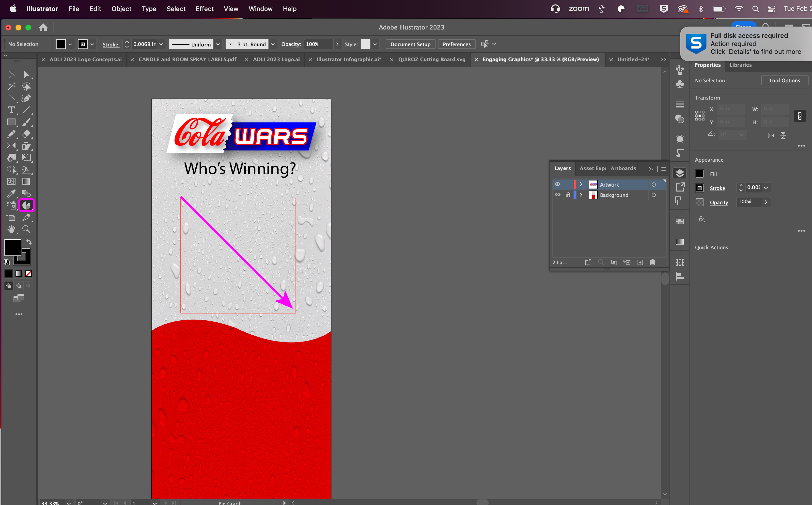The height and width of the screenshot is (505, 812).
Task: Click the Fill color swatch in Appearance
Action: (699, 174)
